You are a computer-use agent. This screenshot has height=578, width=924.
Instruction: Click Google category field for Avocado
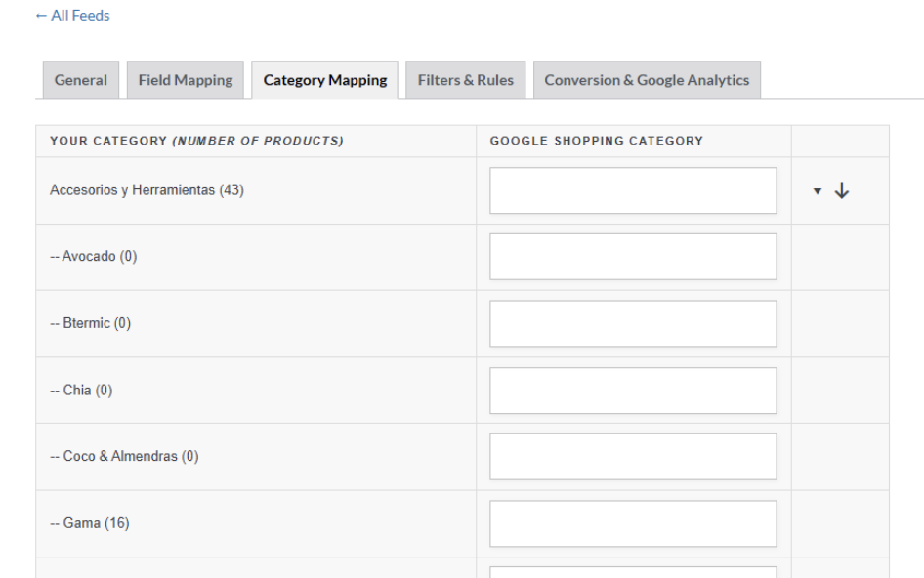pyautogui.click(x=633, y=257)
